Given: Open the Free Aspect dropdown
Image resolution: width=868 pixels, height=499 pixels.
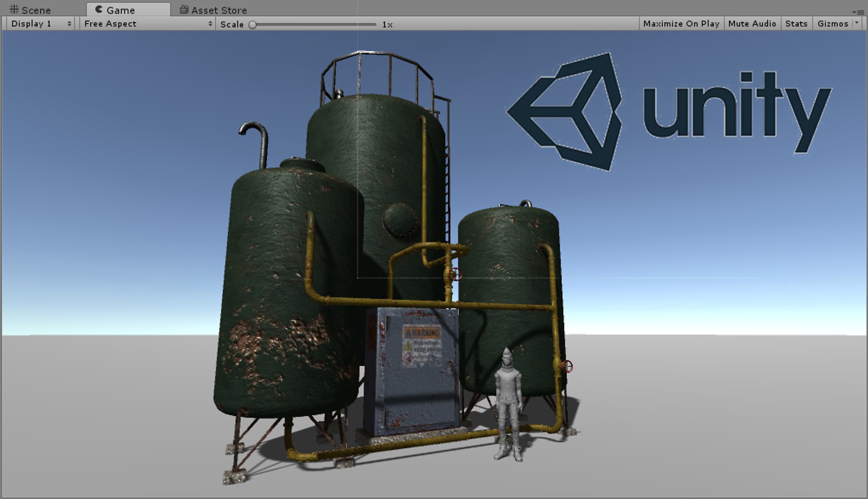Looking at the screenshot, I should (x=148, y=24).
